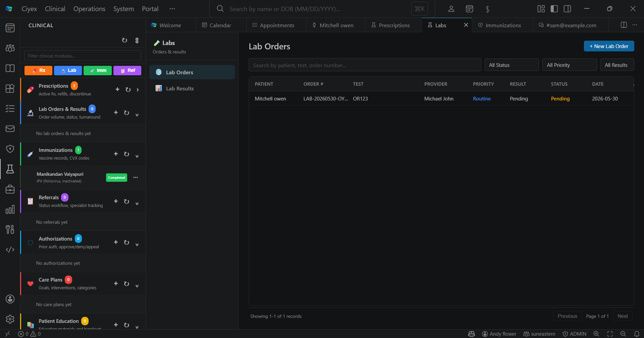Image resolution: width=644 pixels, height=338 pixels.
Task: Open the customize layout icon in the title bar
Action: [541, 9]
